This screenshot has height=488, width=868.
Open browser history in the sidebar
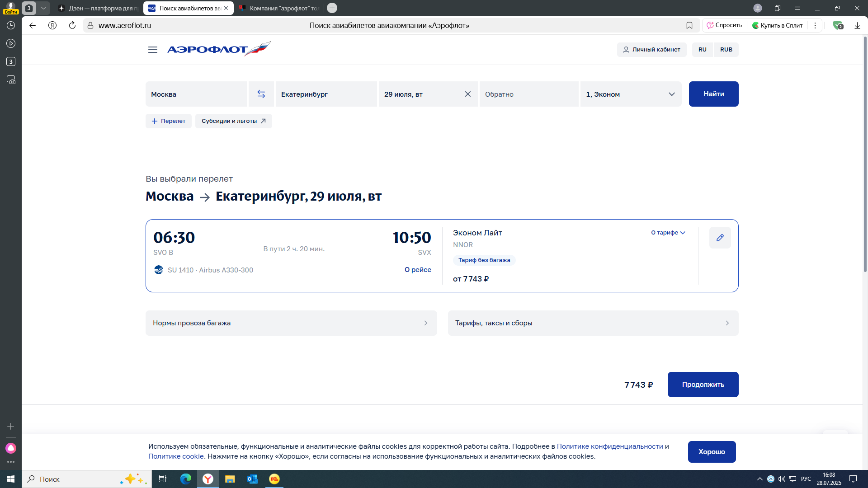coord(11,25)
